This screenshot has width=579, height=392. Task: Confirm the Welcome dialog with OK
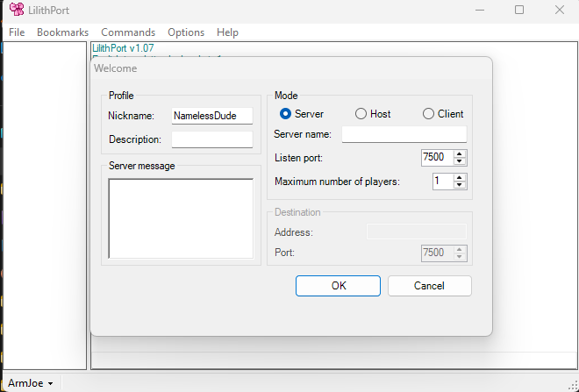(338, 286)
